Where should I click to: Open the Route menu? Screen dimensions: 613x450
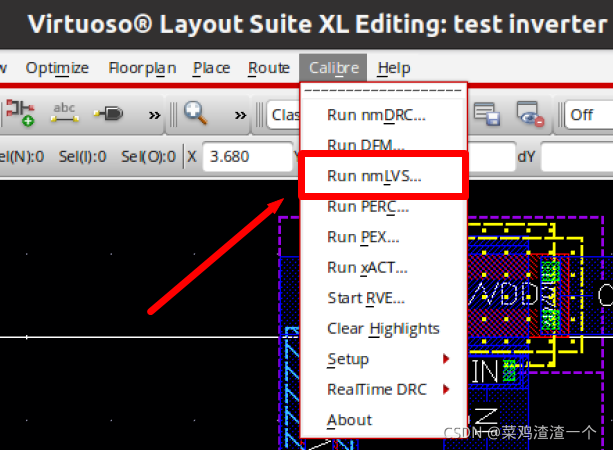(269, 68)
